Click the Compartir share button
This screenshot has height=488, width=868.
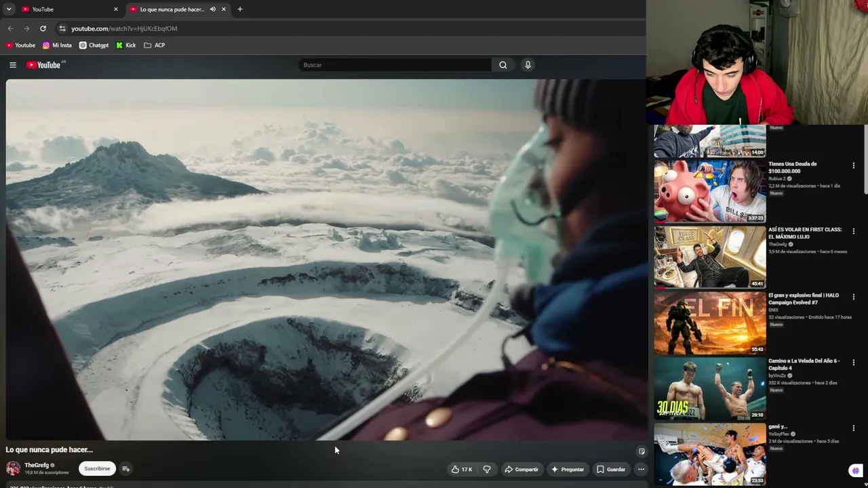(521, 469)
